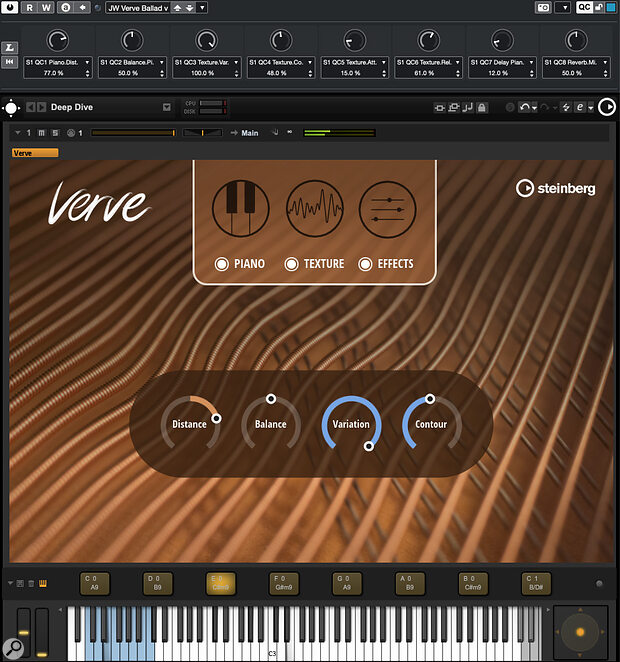Click the L learn button beside the quick controls
620x662 pixels.
tap(9, 47)
